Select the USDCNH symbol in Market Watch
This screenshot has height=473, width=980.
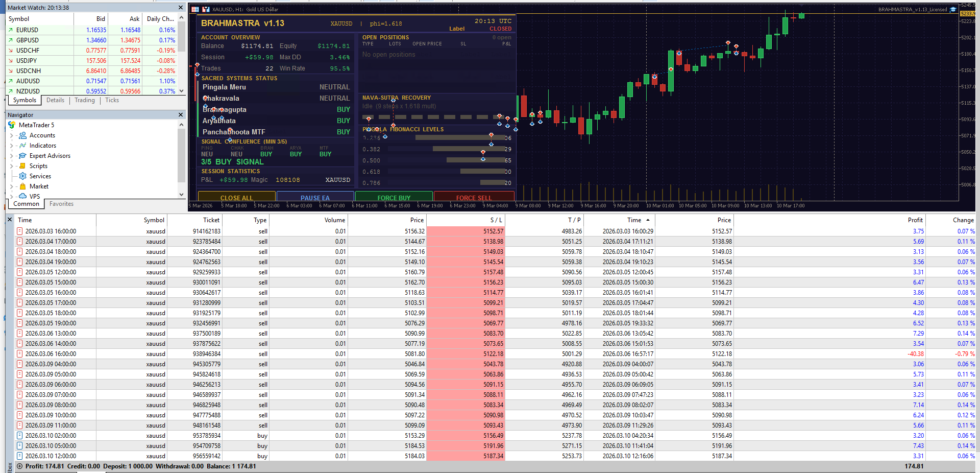pos(29,71)
